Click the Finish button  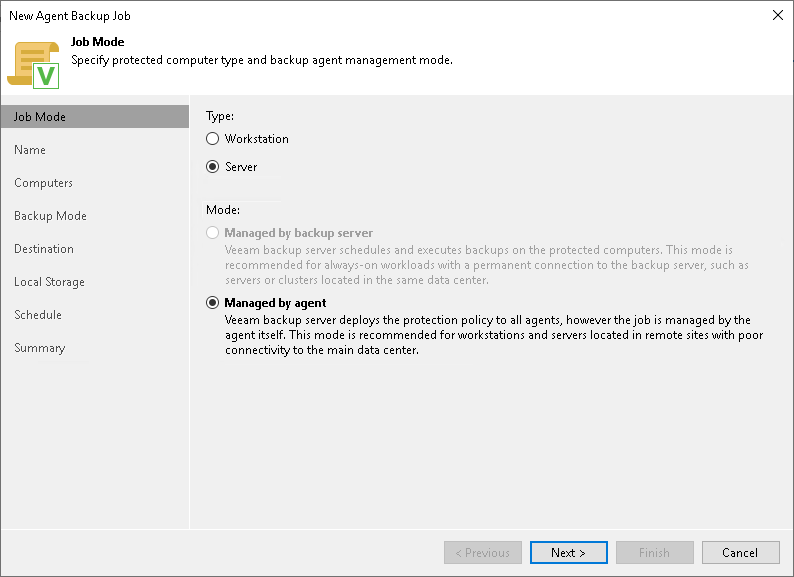[655, 553]
